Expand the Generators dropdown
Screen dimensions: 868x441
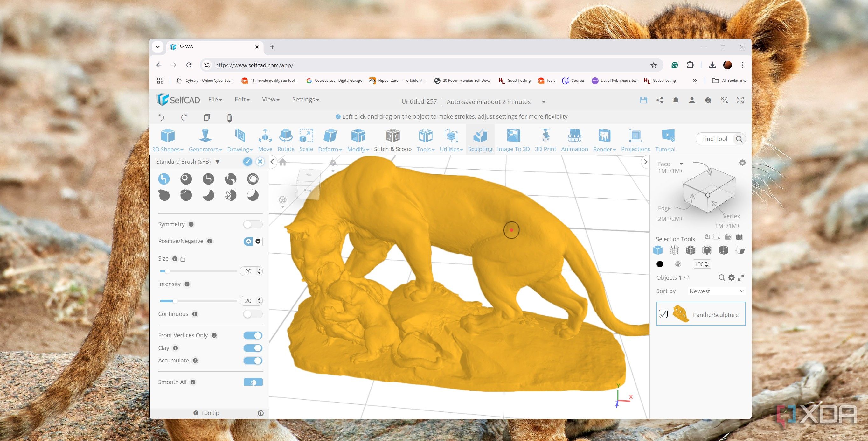click(x=205, y=140)
